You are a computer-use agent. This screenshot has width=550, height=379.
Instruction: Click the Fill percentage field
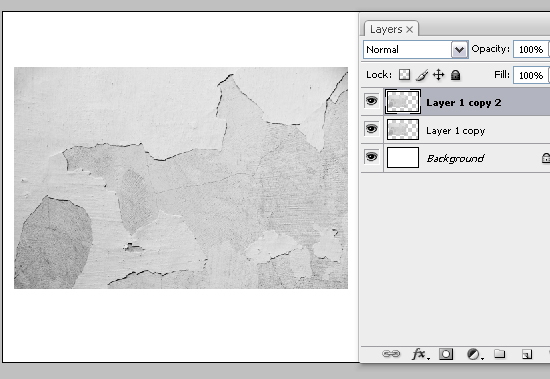[x=531, y=75]
